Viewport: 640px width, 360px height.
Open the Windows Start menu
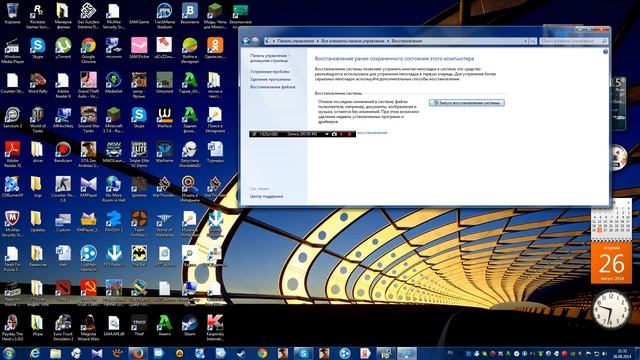point(9,353)
